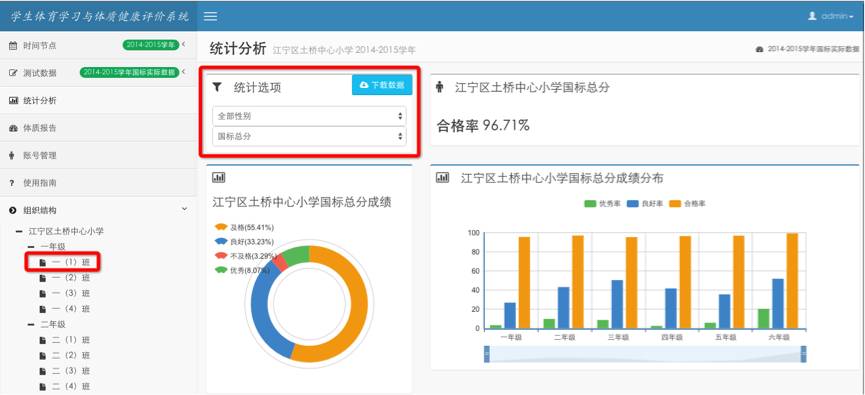Image resolution: width=865 pixels, height=395 pixels.
Task: Collapse the 二年级 tree node
Action: 31,324
